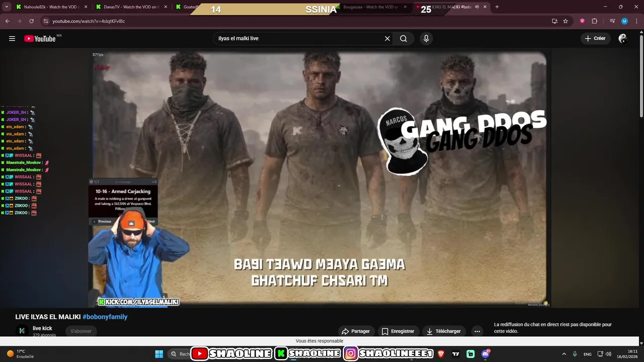644x362 pixels.
Task: Open a new browser tab
Action: pyautogui.click(x=497, y=7)
